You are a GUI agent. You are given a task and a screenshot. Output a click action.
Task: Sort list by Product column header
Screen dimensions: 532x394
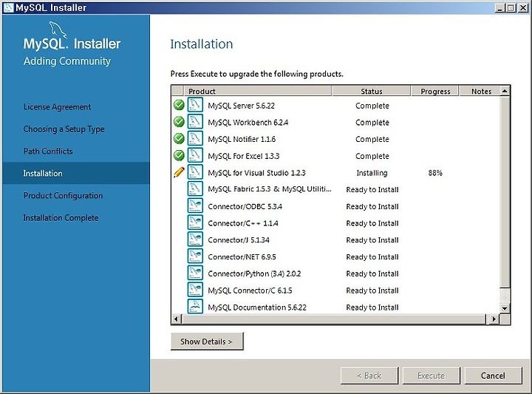(258, 91)
